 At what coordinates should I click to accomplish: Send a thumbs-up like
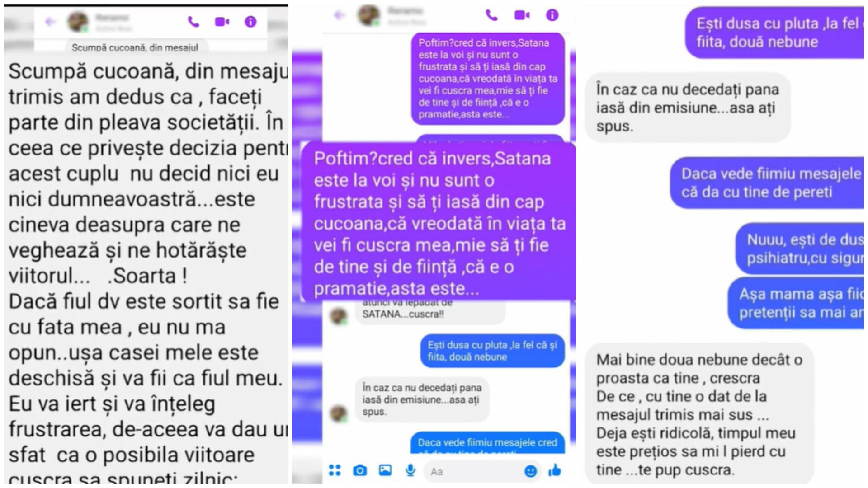point(555,470)
